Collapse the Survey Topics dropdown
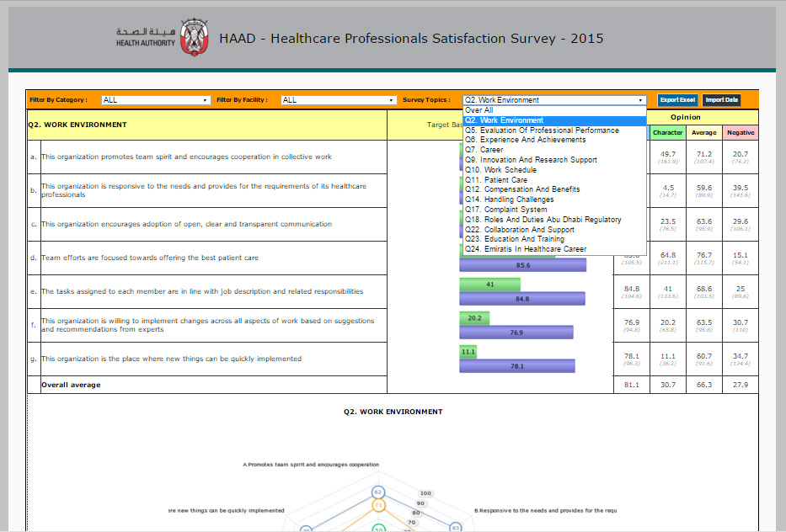 (x=554, y=100)
